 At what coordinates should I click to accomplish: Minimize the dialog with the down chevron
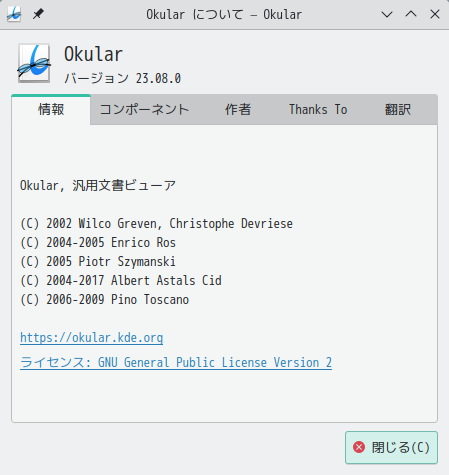tap(387, 14)
